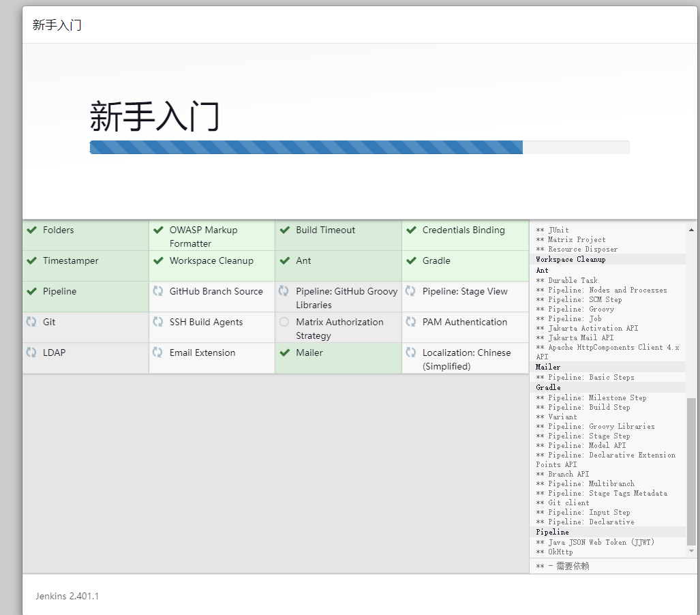This screenshot has width=700, height=615.
Task: Click the Folders checkmark icon
Action: tap(32, 230)
